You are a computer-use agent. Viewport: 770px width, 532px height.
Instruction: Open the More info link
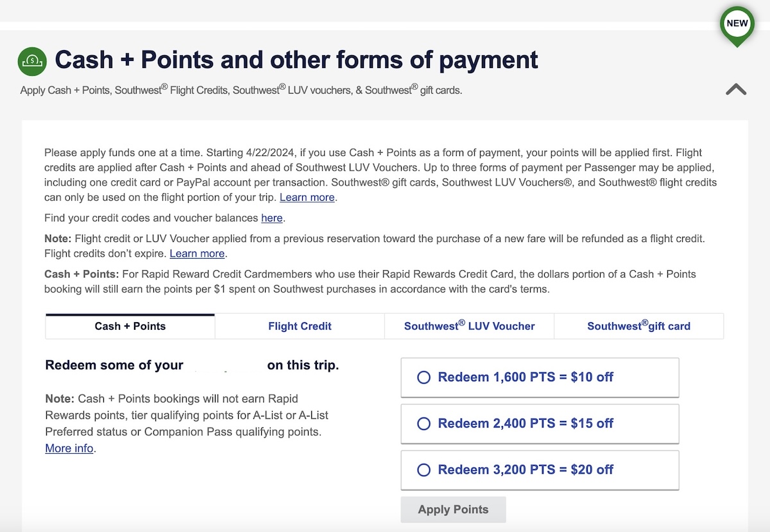tap(69, 448)
